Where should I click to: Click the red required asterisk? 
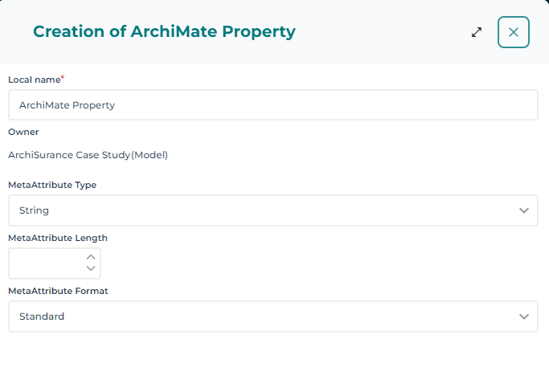(63, 78)
